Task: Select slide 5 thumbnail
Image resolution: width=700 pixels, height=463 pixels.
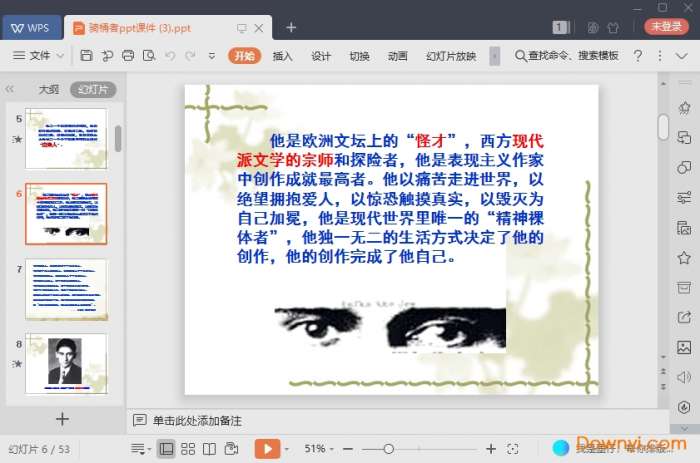Action: point(66,138)
